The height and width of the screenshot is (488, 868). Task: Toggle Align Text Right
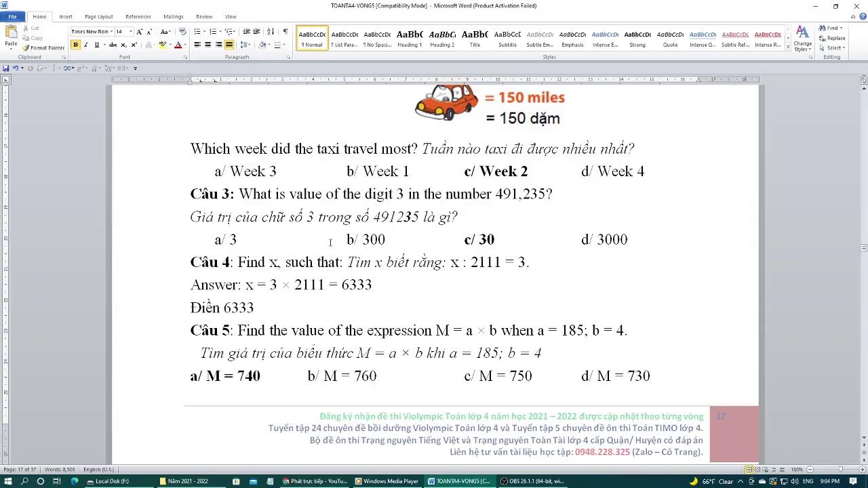(x=218, y=45)
